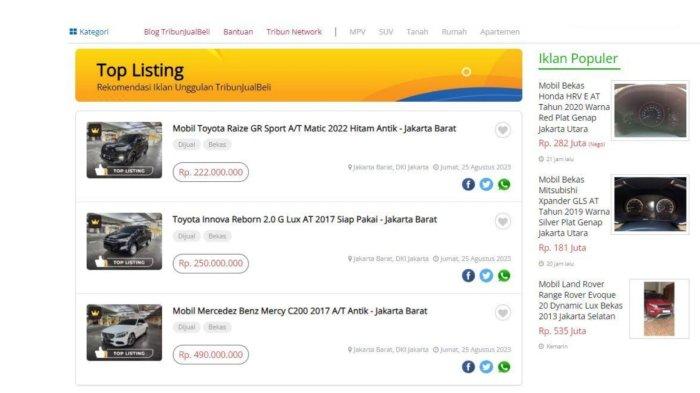Click the Rp. 250.000.000 price button
The height and width of the screenshot is (393, 700).
coord(211,263)
